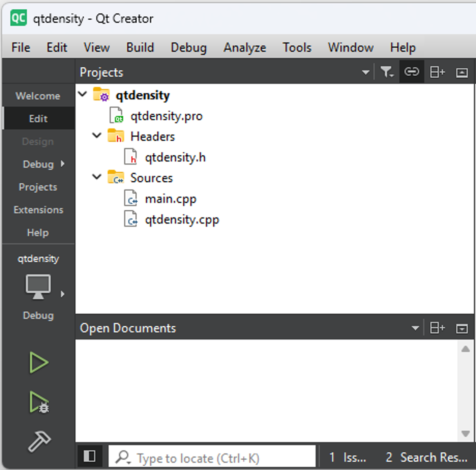Click the magnifier icon in the locator
This screenshot has width=476, height=470.
point(123,457)
